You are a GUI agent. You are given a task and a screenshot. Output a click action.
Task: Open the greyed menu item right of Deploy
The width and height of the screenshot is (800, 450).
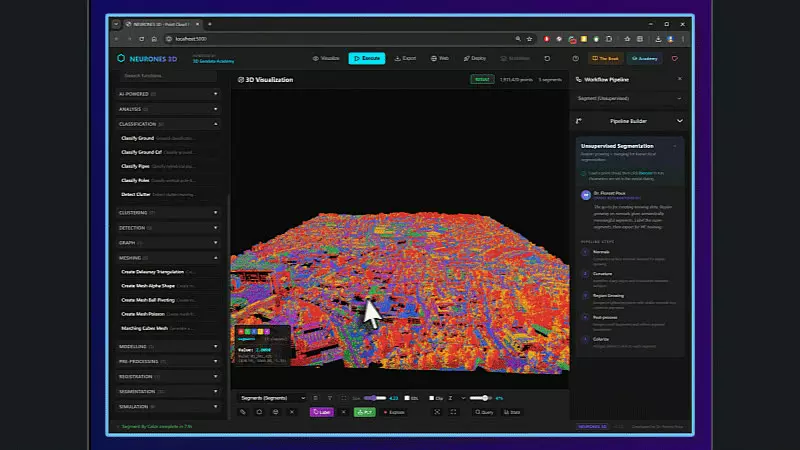(515, 58)
